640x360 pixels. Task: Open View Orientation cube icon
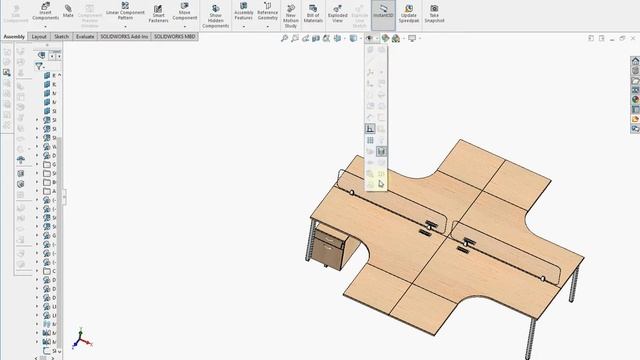(x=338, y=38)
